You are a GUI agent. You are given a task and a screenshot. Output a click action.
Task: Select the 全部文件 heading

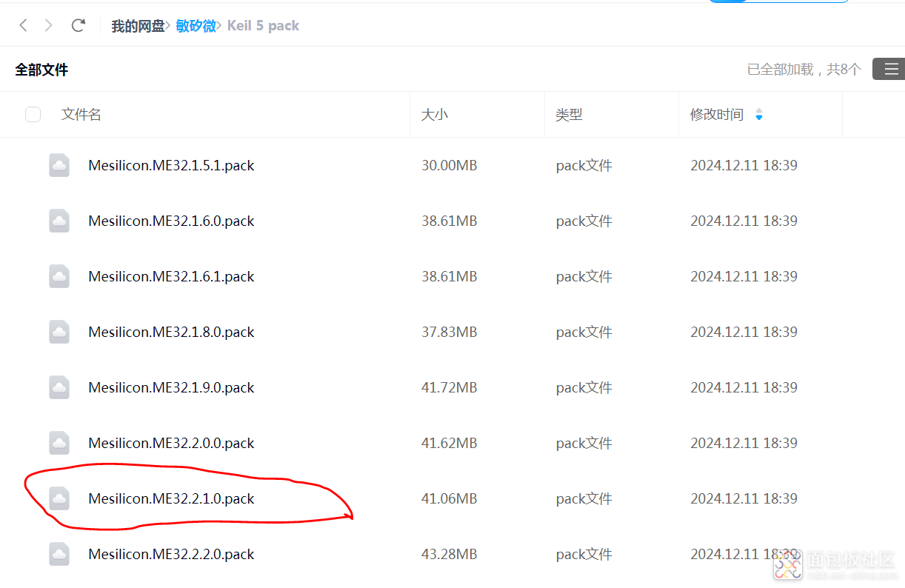[x=41, y=70]
